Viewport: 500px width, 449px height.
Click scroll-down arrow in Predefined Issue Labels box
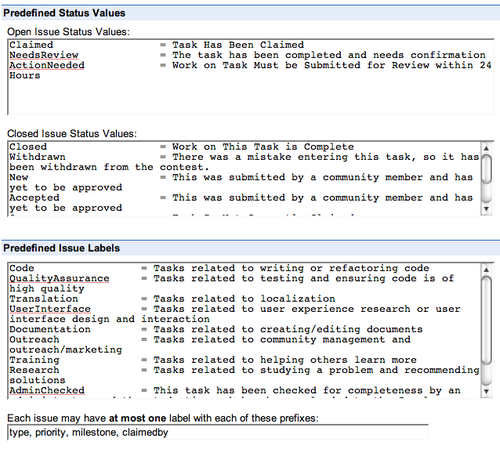[486, 391]
